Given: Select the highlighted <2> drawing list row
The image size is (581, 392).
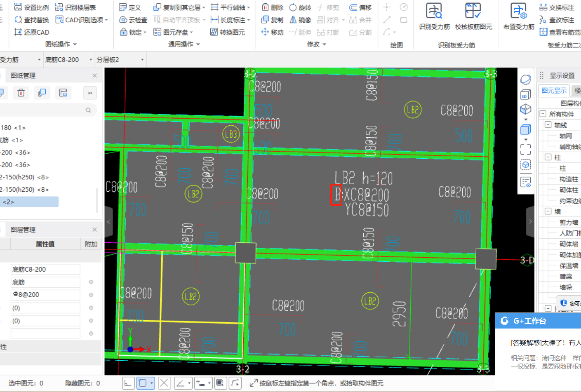Looking at the screenshot, I should [x=29, y=202].
